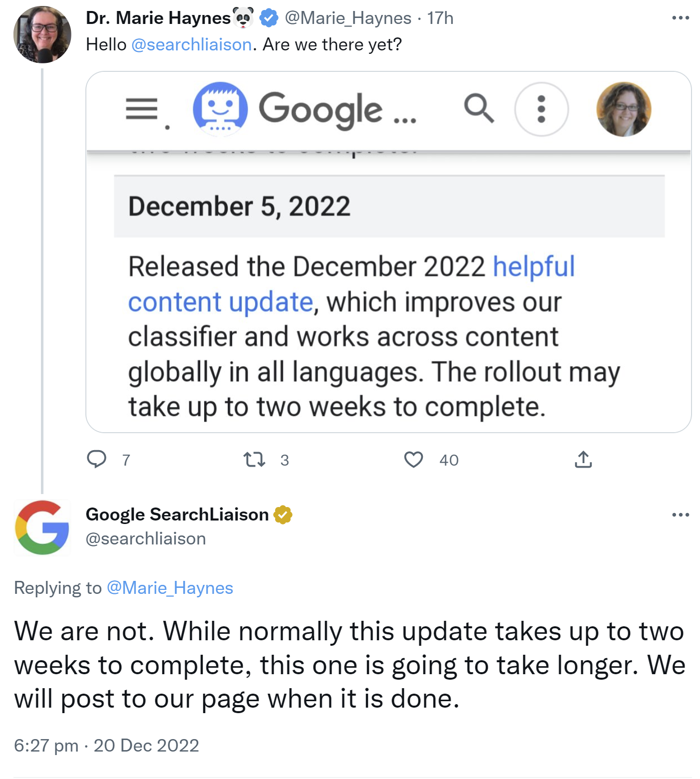Click the share icon below the screenshot

[583, 459]
